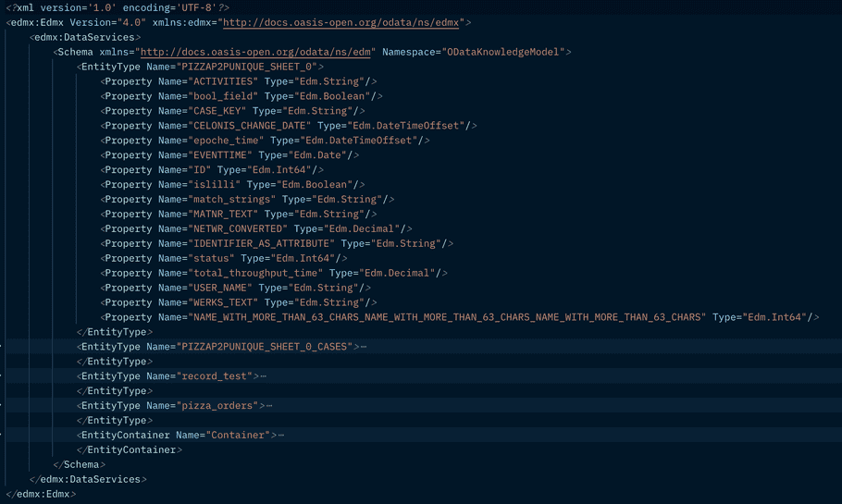Click the islilli property name
This screenshot has width=842, height=504.
coord(214,185)
